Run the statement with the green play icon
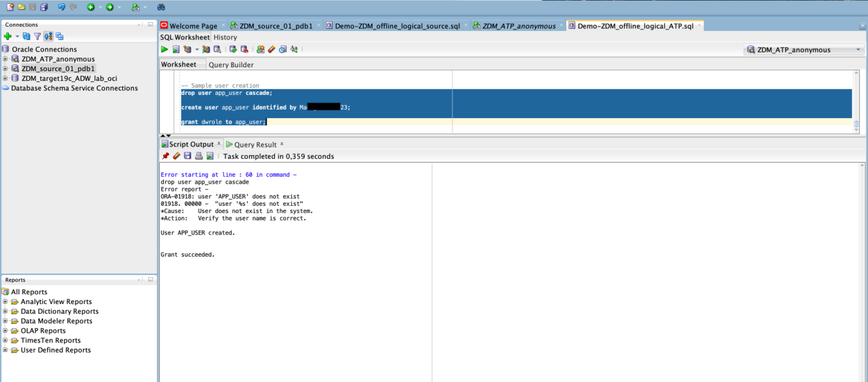 coord(164,50)
